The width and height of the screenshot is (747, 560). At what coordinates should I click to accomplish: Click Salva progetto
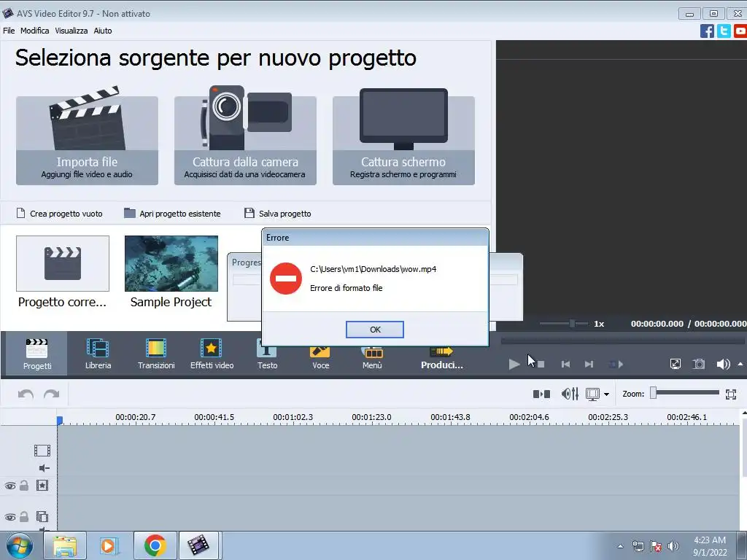[x=278, y=214]
